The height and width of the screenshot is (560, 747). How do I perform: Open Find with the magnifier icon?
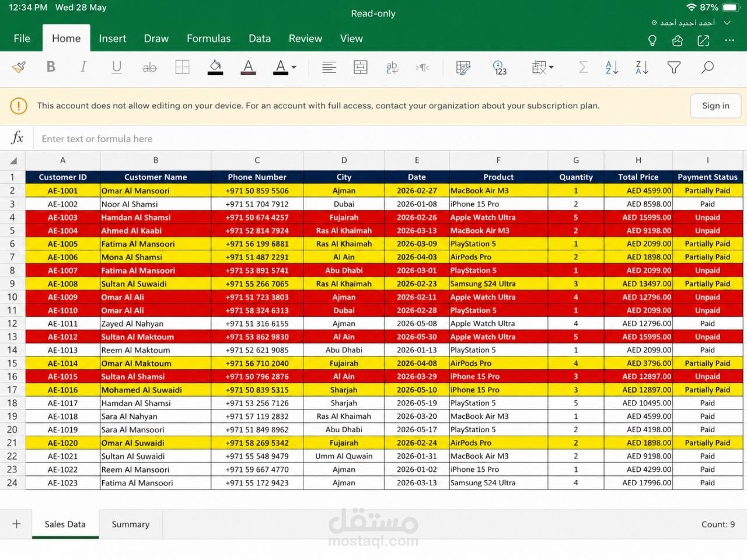(x=707, y=68)
